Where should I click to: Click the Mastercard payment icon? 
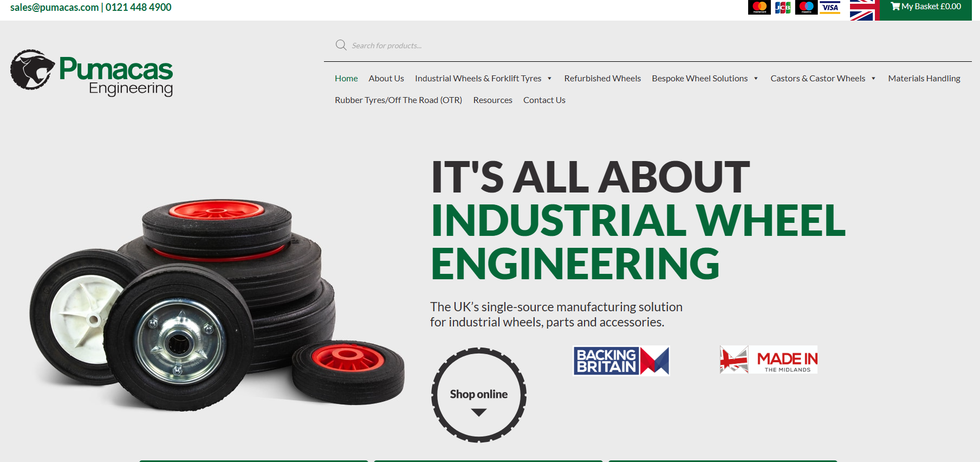click(759, 7)
